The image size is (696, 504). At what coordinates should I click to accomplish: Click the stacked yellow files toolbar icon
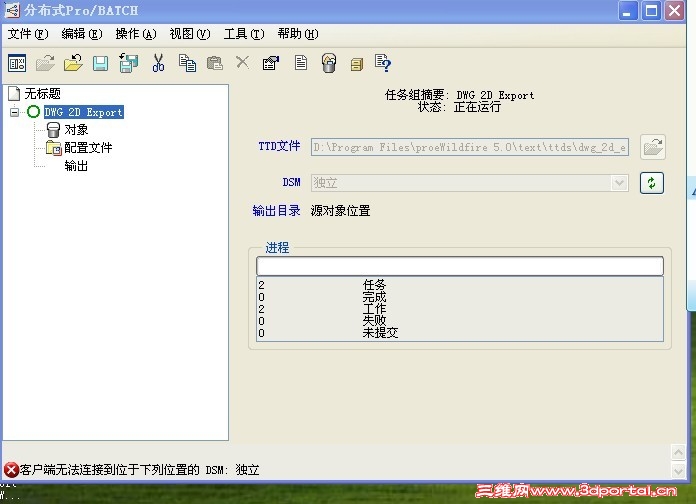coord(356,65)
